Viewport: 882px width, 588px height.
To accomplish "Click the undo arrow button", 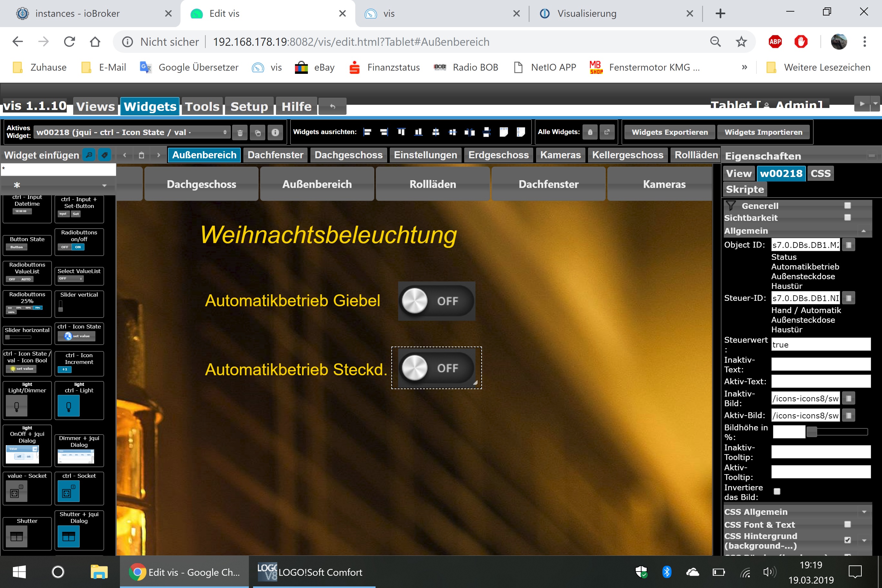I will tap(332, 106).
